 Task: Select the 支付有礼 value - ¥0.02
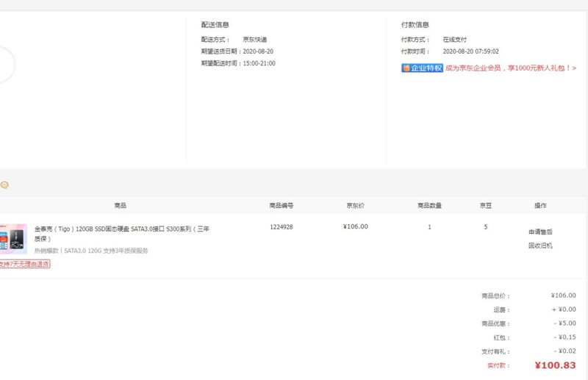pos(565,351)
